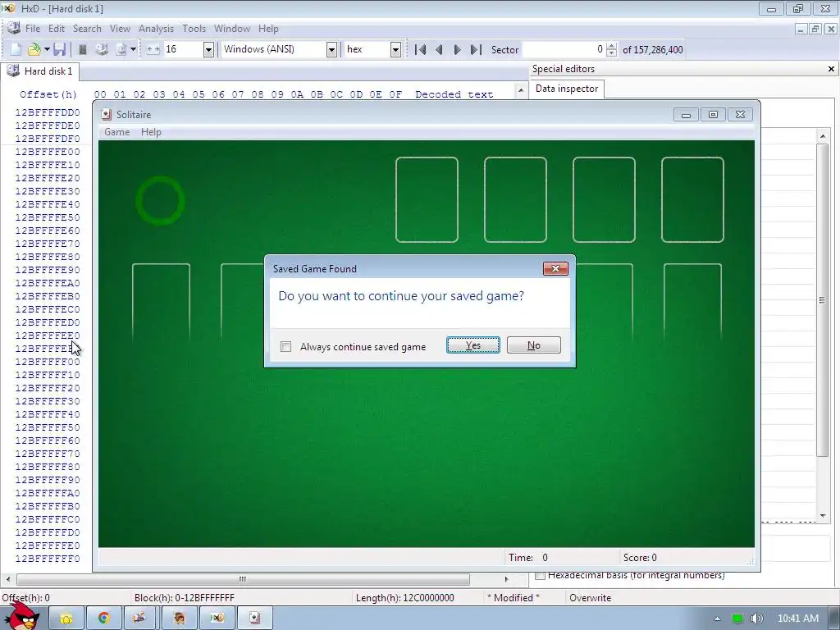The height and width of the screenshot is (630, 840).
Task: Close the Saved Game Found dialog
Action: click(555, 268)
